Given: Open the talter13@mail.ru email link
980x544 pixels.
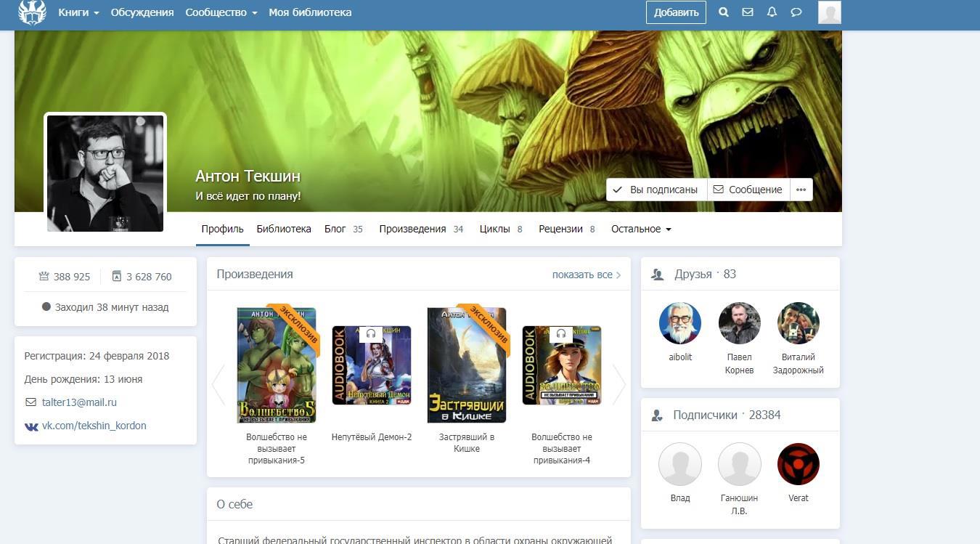Looking at the screenshot, I should tap(79, 402).
